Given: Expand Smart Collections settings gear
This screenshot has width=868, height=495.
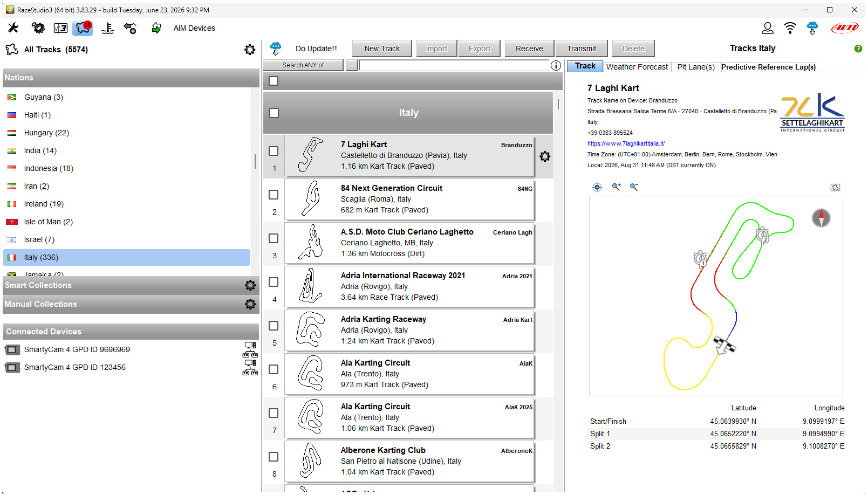Looking at the screenshot, I should coord(250,285).
